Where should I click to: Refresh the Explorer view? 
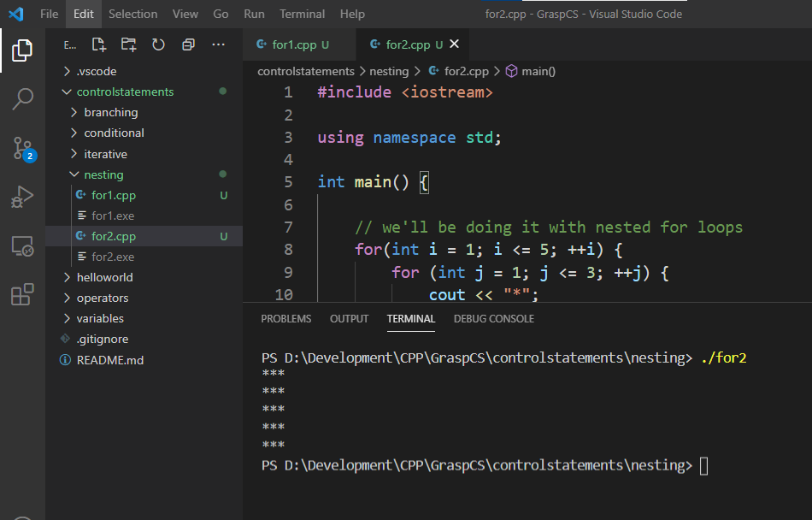[x=157, y=44]
